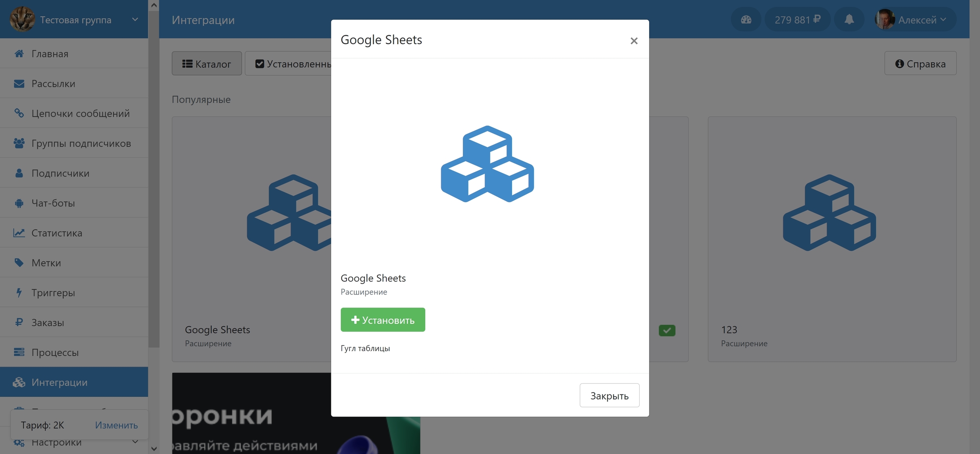Switch to the Установленные tab

pos(293,64)
